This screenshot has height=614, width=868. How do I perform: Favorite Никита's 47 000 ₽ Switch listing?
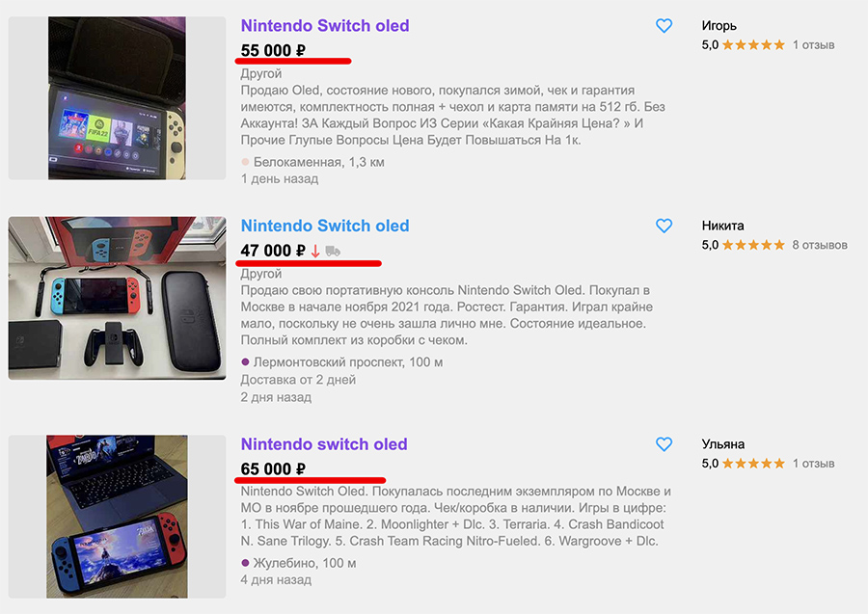664,226
